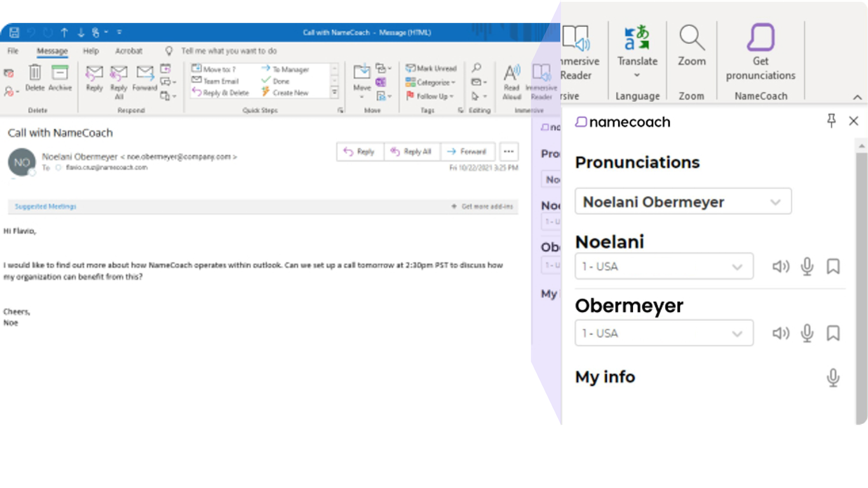
Task: Open the Obermeyer 1 - USA dropdown
Action: [x=664, y=333]
